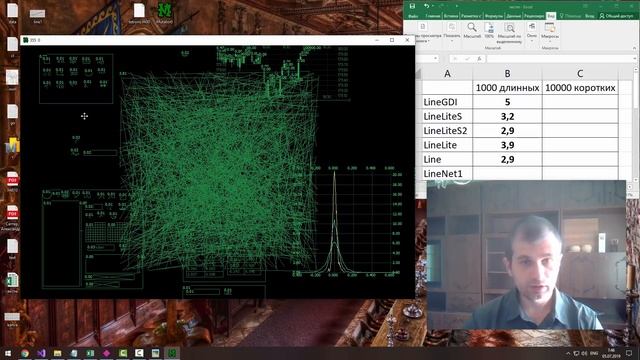The width and height of the screenshot is (640, 360).
Task: Open the lower PDF file on the desktop
Action: pyautogui.click(x=12, y=217)
